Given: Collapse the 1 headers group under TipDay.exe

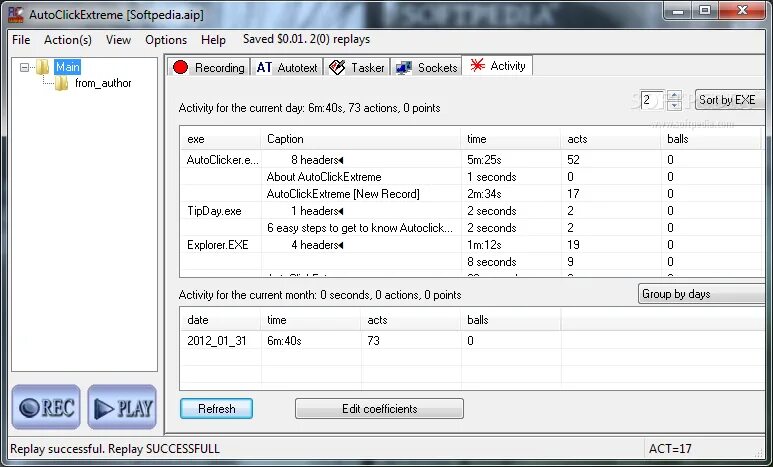Looking at the screenshot, I should tap(341, 211).
